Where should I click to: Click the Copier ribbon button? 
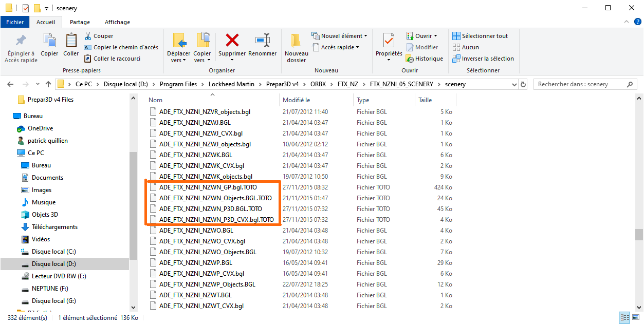coord(49,45)
